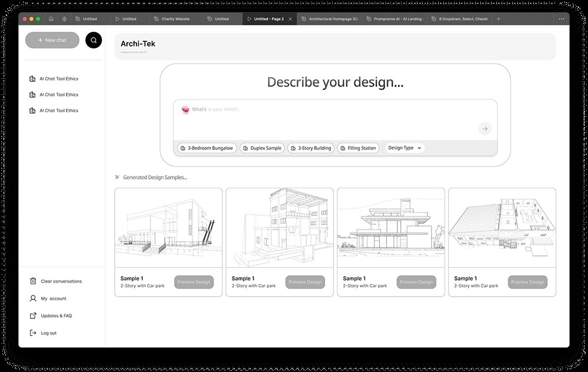Click the trash icon for Clear conversations
The width and height of the screenshot is (588, 372).
(x=33, y=281)
